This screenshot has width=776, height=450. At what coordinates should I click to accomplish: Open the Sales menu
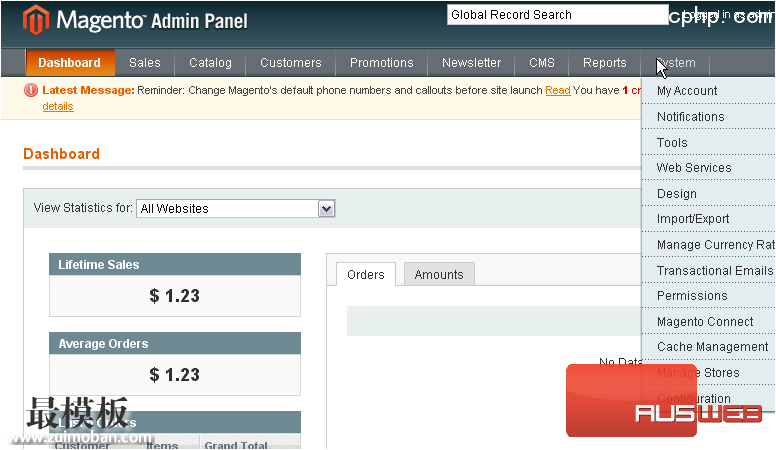pyautogui.click(x=145, y=63)
